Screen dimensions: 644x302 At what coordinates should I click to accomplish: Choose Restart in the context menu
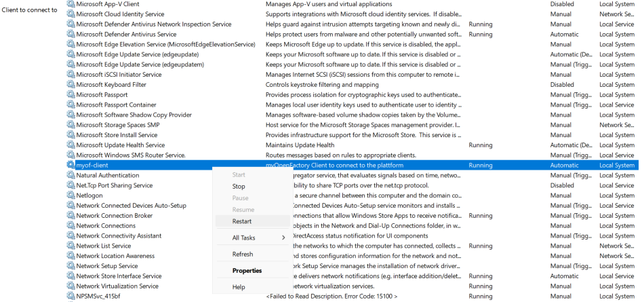point(253,221)
